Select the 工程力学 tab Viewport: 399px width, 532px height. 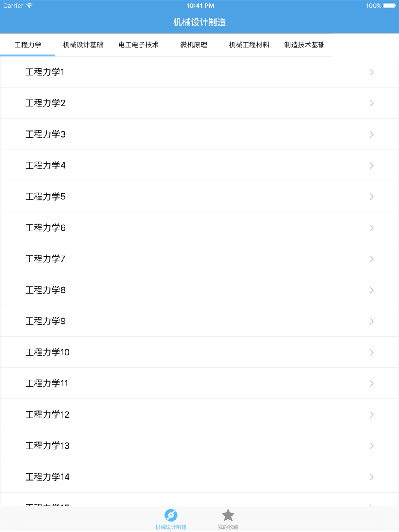[x=28, y=45]
